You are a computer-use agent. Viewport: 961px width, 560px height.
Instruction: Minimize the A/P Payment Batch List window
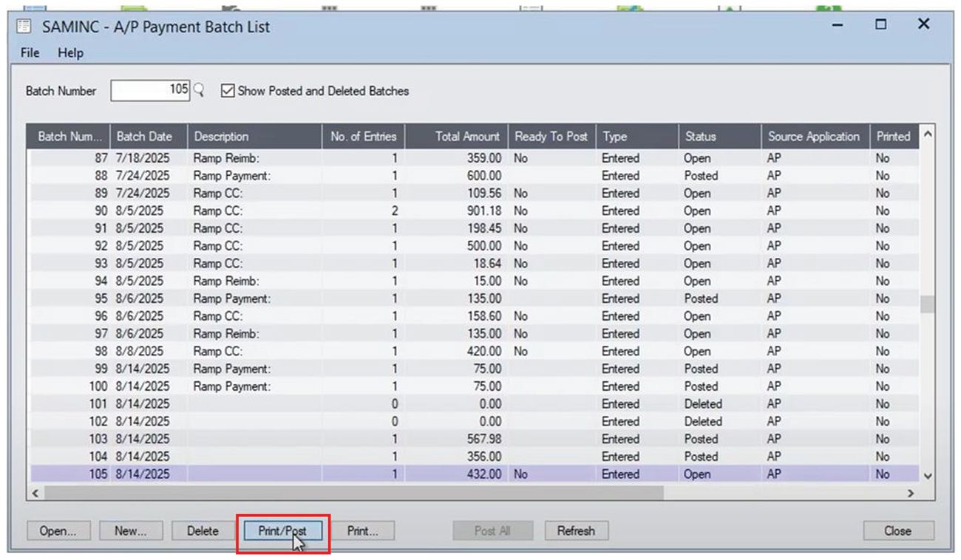tap(838, 24)
